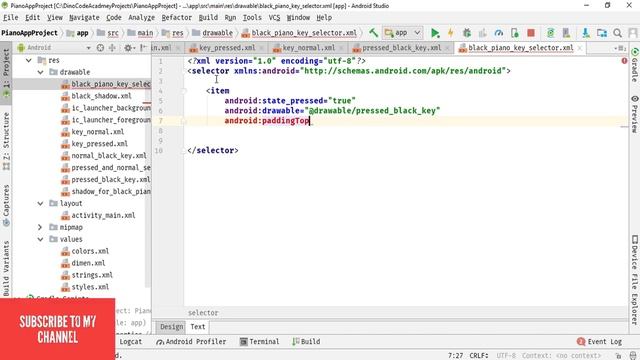640x360 pixels.
Task: Hide the Project panel with hide icon
Action: coord(143,48)
